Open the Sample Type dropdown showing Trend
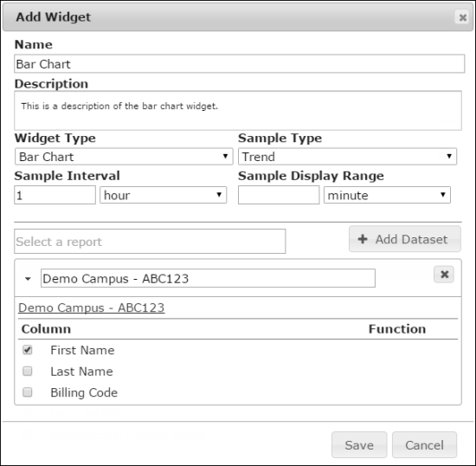The width and height of the screenshot is (476, 466). (x=347, y=157)
